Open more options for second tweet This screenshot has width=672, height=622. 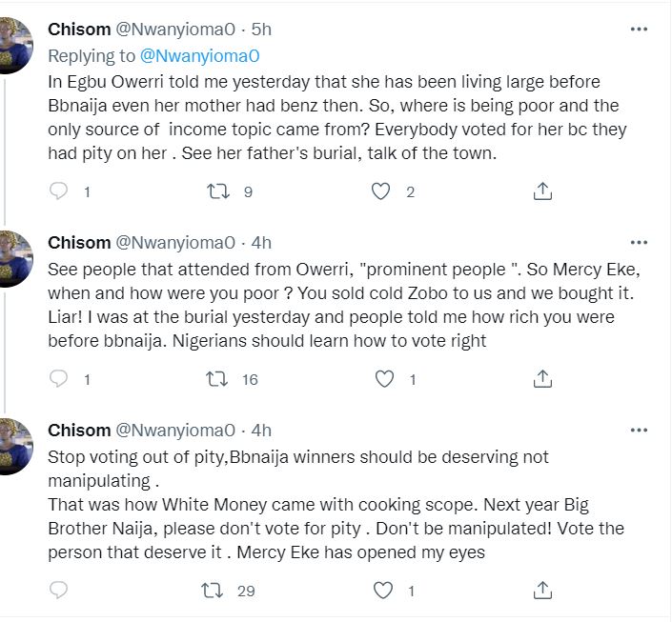pyautogui.click(x=639, y=241)
